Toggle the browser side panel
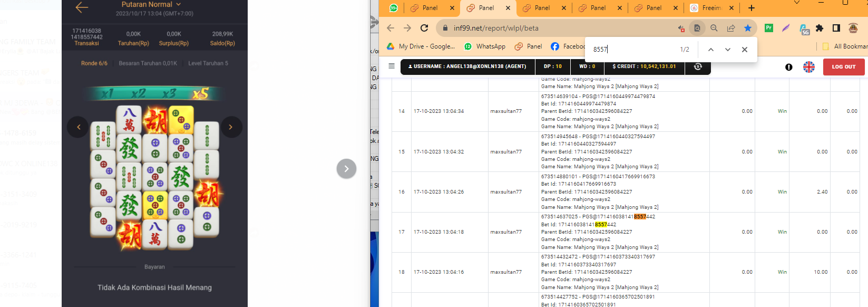This screenshot has width=868, height=307. pos(836,28)
